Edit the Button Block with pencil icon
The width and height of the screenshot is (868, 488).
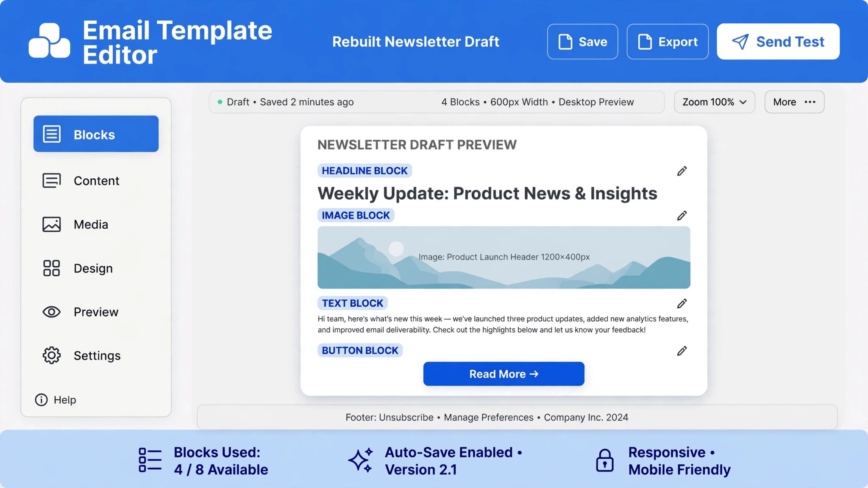682,351
